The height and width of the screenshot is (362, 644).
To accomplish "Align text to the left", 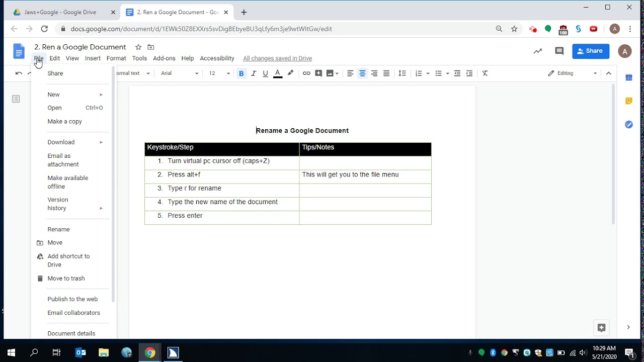I will click(351, 73).
